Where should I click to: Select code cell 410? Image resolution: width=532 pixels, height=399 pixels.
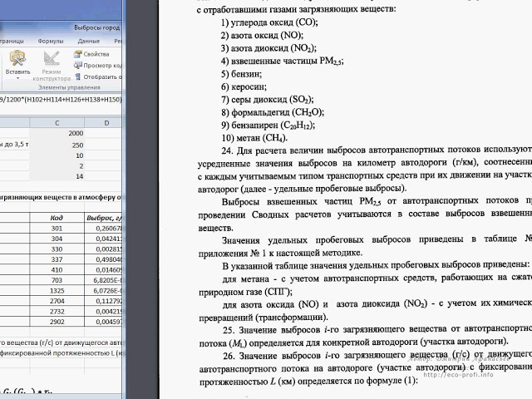(x=57, y=269)
